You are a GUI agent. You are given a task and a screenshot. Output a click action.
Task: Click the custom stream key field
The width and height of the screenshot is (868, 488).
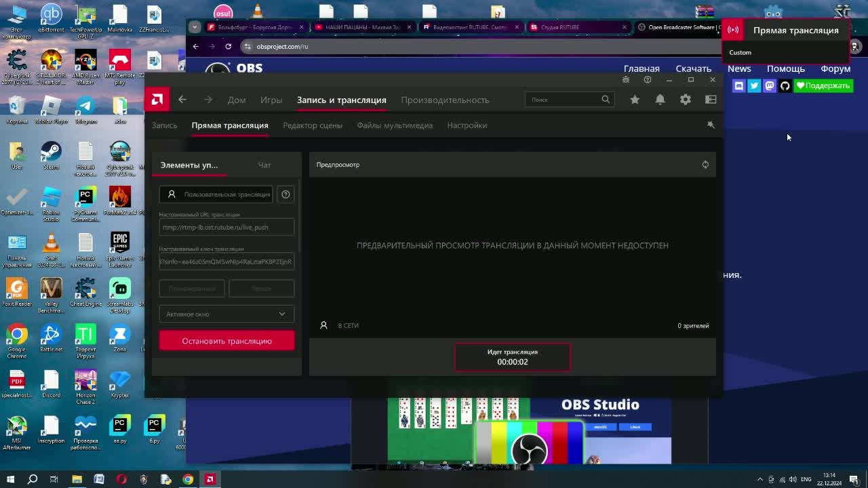point(226,262)
